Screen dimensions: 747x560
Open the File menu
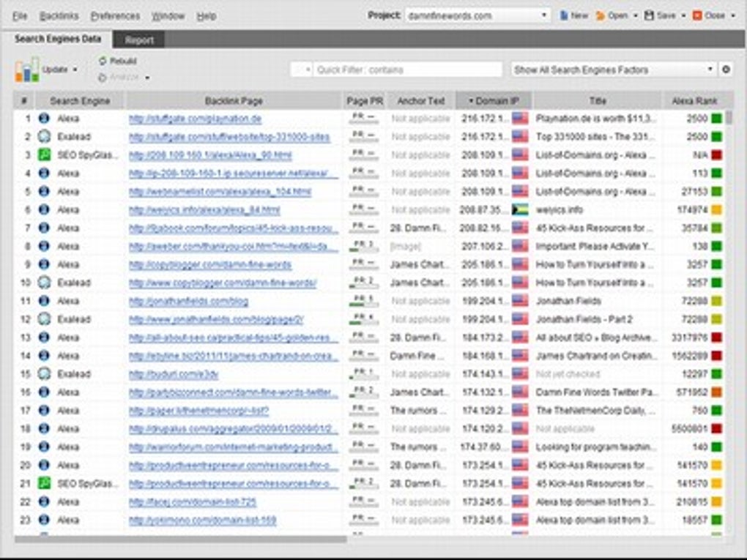pyautogui.click(x=20, y=16)
